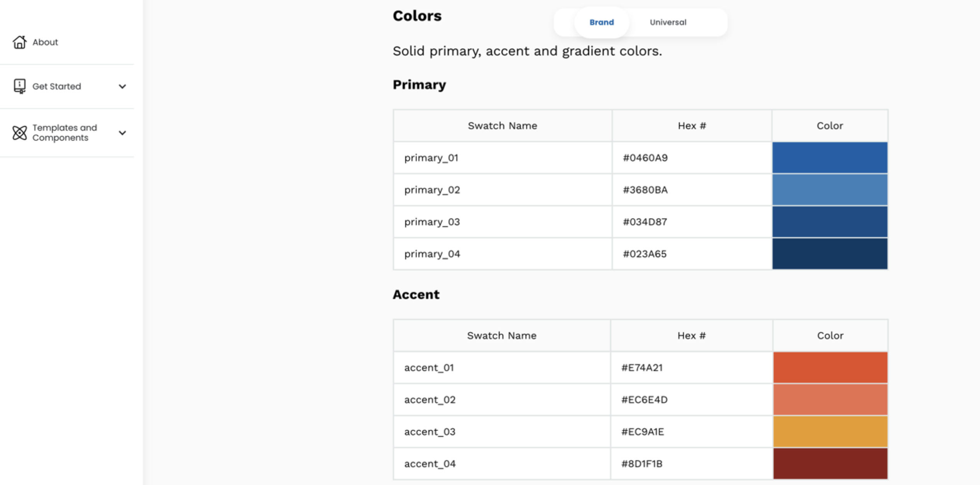Click the About home icon
The image size is (980, 485).
click(x=19, y=42)
